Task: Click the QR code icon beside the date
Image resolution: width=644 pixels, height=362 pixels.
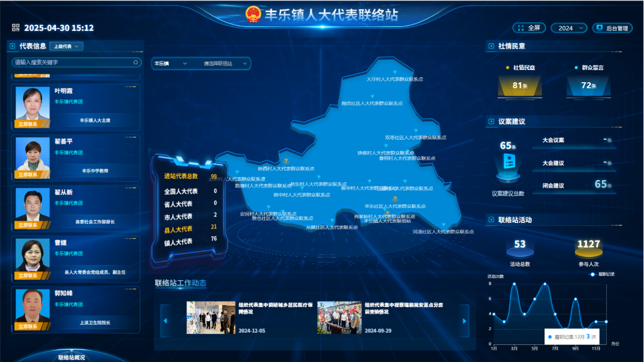Action: [16, 28]
